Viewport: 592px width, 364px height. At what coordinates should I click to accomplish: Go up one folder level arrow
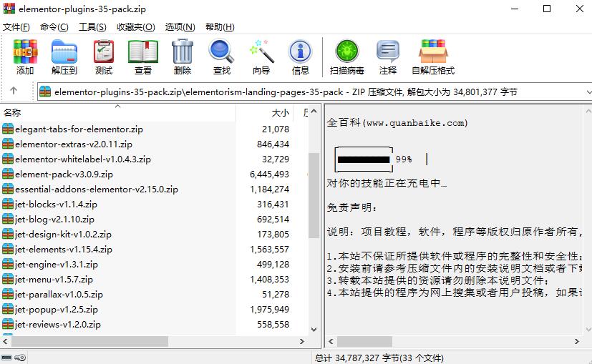click(x=14, y=91)
